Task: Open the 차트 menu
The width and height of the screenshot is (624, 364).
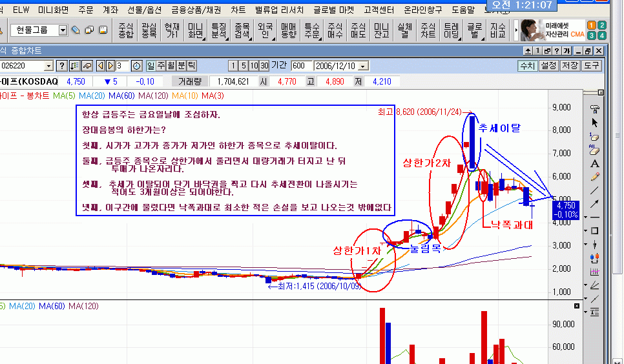Action: point(238,10)
